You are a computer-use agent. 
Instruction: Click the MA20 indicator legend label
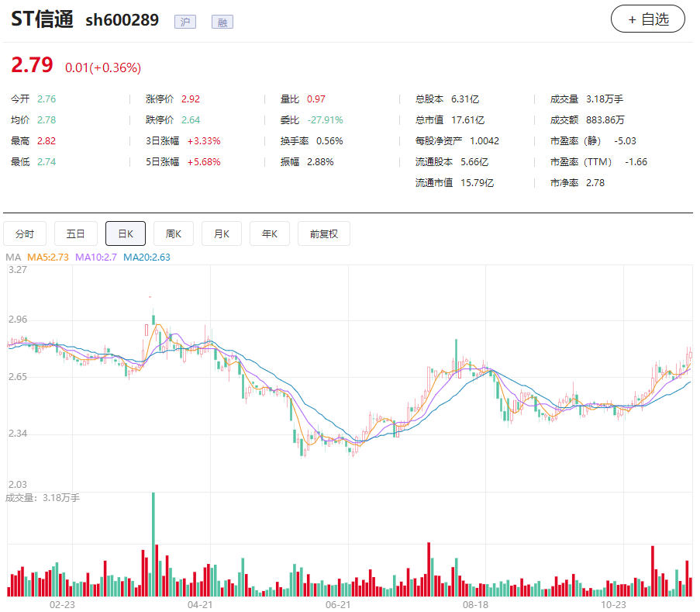coord(147,258)
